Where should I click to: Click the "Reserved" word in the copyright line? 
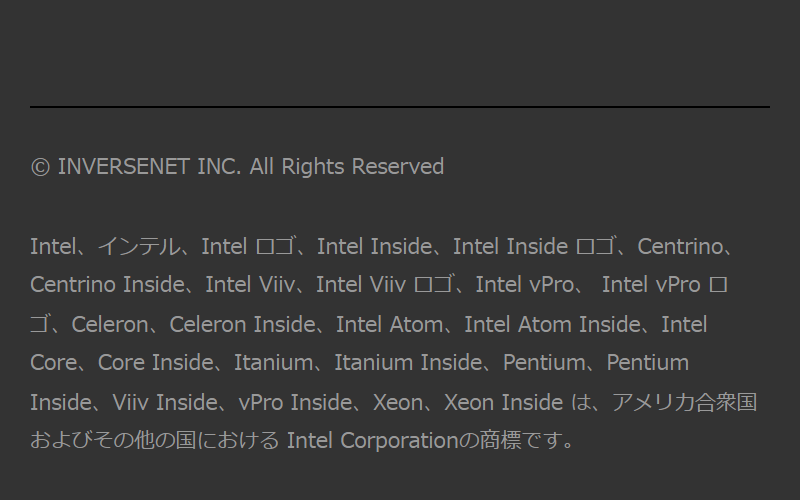point(397,167)
